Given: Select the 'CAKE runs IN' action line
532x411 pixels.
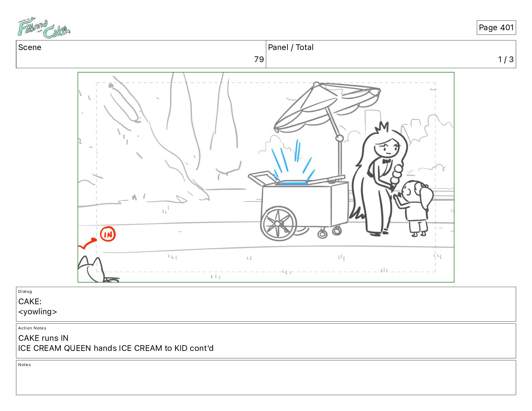Looking at the screenshot, I should click(x=43, y=338).
